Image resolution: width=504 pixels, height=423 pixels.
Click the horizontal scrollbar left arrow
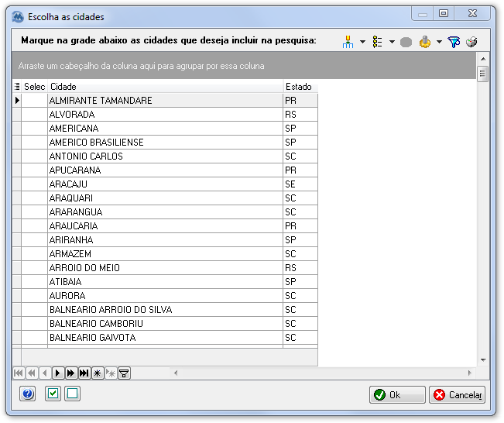point(176,373)
